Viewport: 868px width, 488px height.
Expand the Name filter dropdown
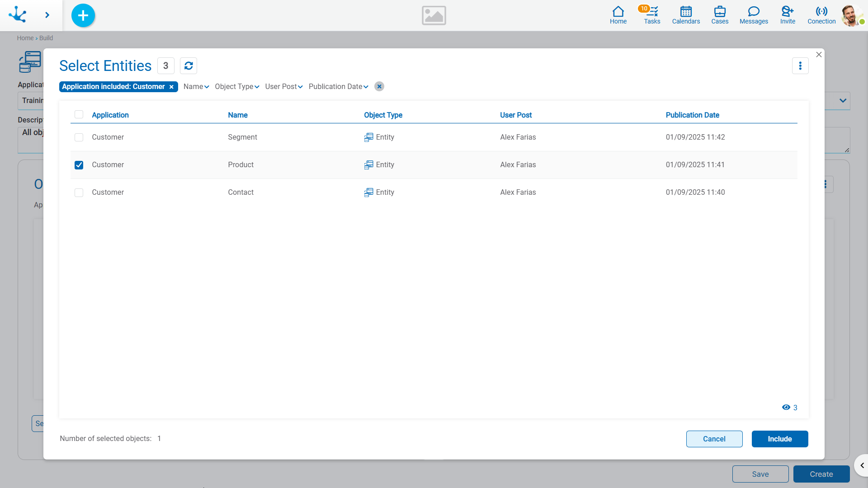tap(196, 87)
